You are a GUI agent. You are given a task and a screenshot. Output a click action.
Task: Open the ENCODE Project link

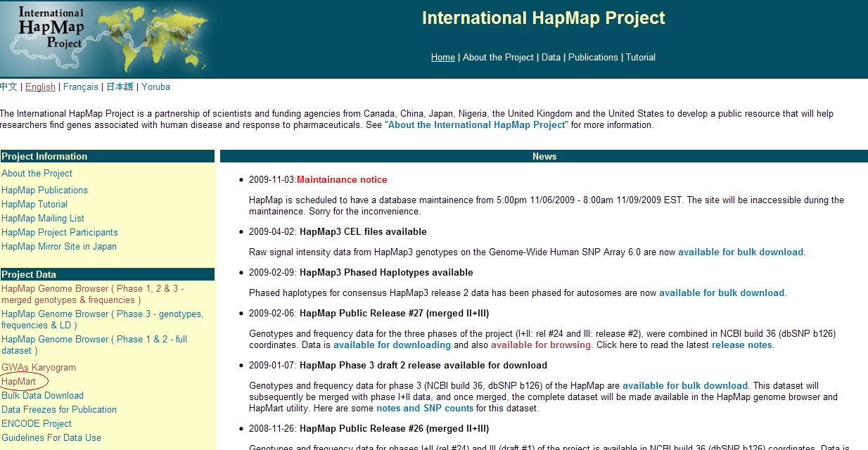point(37,424)
